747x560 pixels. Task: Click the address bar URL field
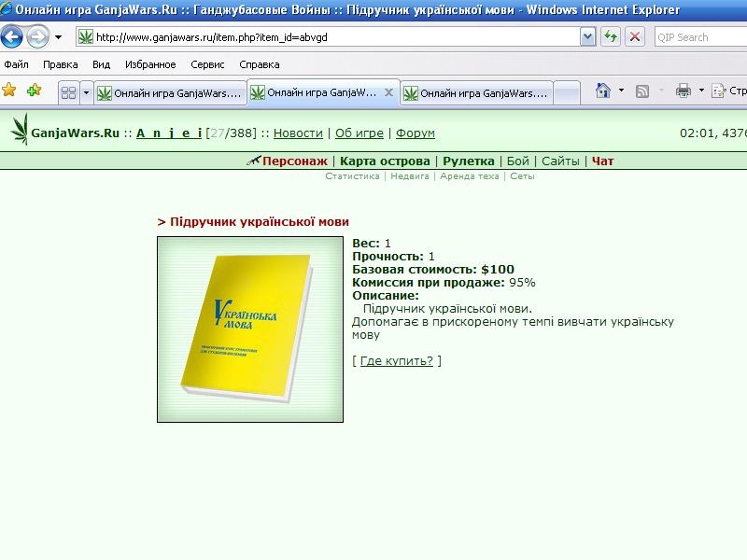pos(329,37)
